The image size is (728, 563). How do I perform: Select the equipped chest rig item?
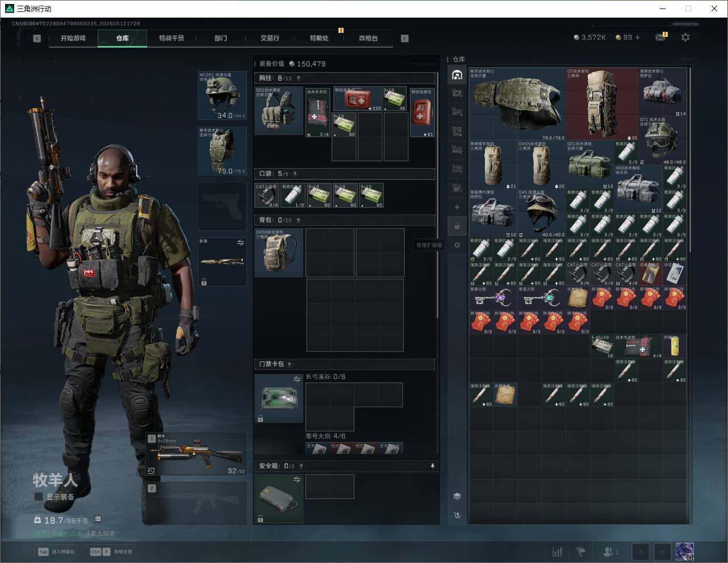click(279, 111)
